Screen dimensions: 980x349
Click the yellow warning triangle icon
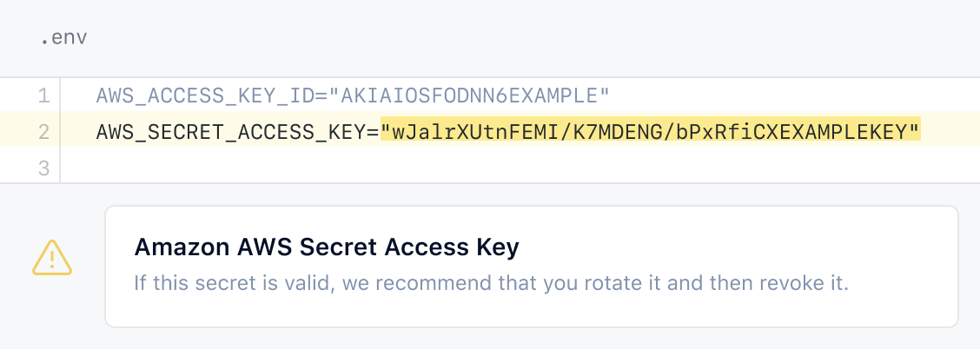[x=51, y=258]
